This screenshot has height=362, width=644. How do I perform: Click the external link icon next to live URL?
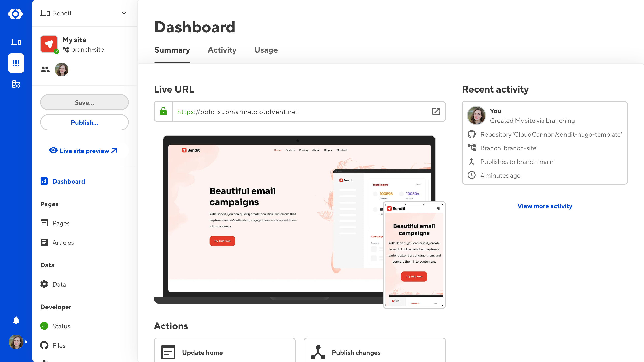pyautogui.click(x=435, y=112)
